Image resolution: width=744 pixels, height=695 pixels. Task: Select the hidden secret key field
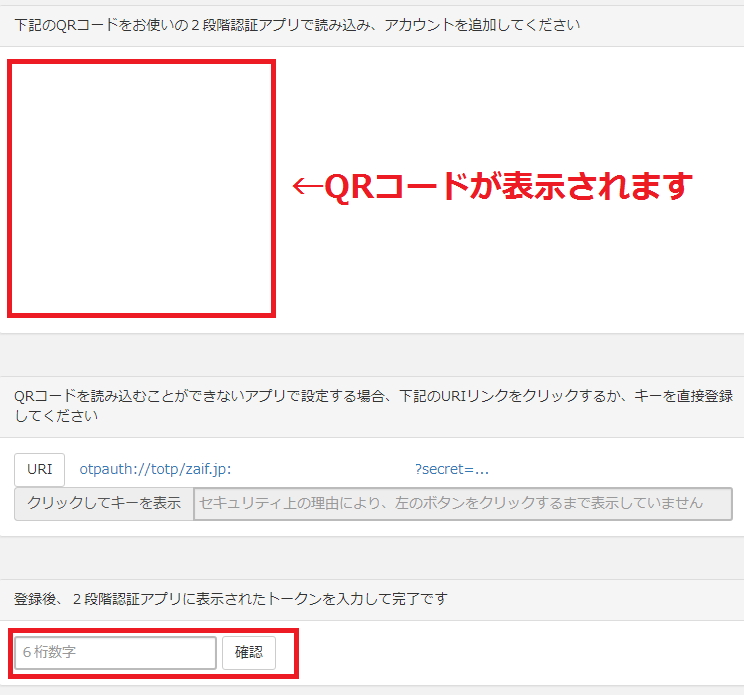point(463,503)
